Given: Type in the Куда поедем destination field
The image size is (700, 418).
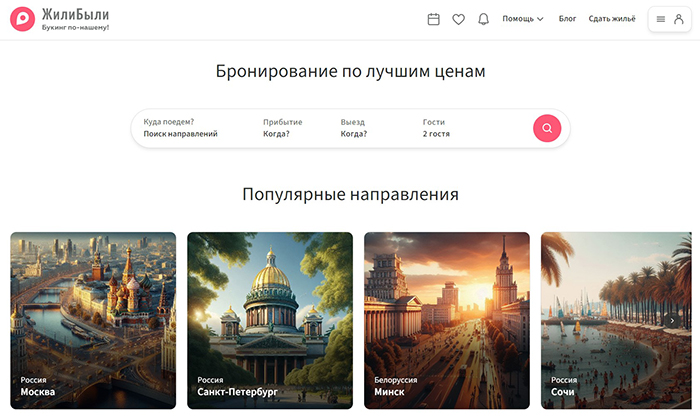Looking at the screenshot, I should [180, 133].
